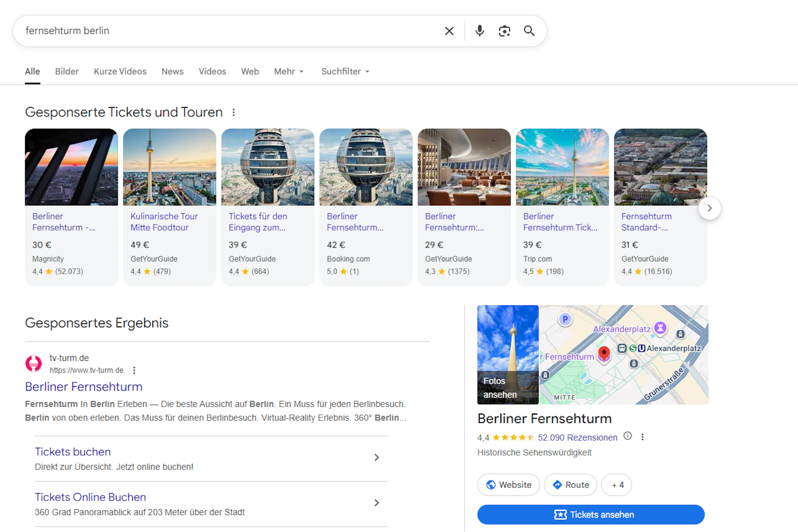Select the Web tab
The width and height of the screenshot is (798, 532).
pyautogui.click(x=250, y=71)
